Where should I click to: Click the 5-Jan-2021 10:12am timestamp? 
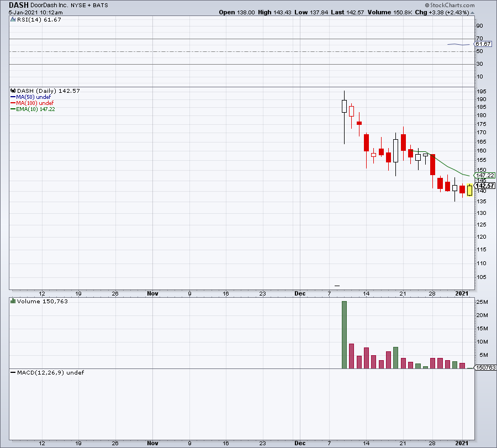click(x=35, y=13)
